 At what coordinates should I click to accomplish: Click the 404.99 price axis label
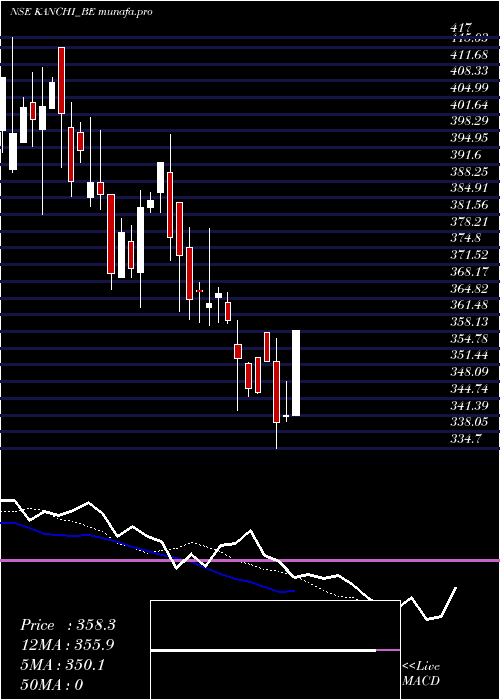click(x=469, y=88)
